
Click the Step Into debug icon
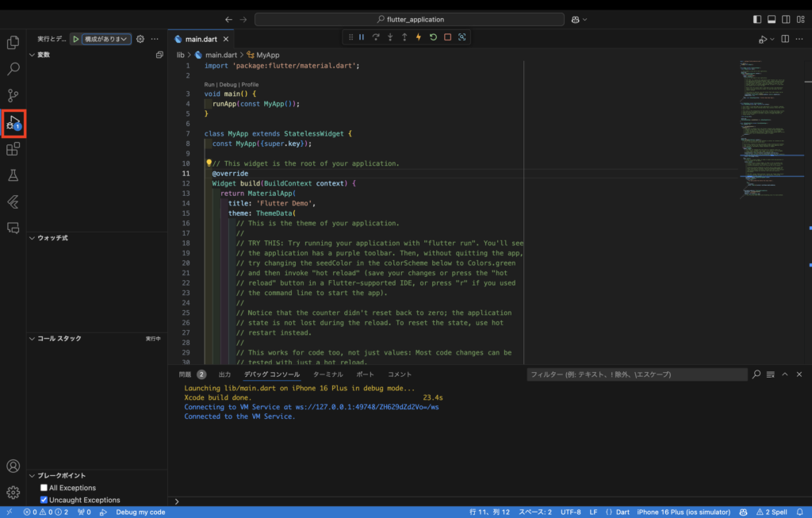tap(390, 36)
